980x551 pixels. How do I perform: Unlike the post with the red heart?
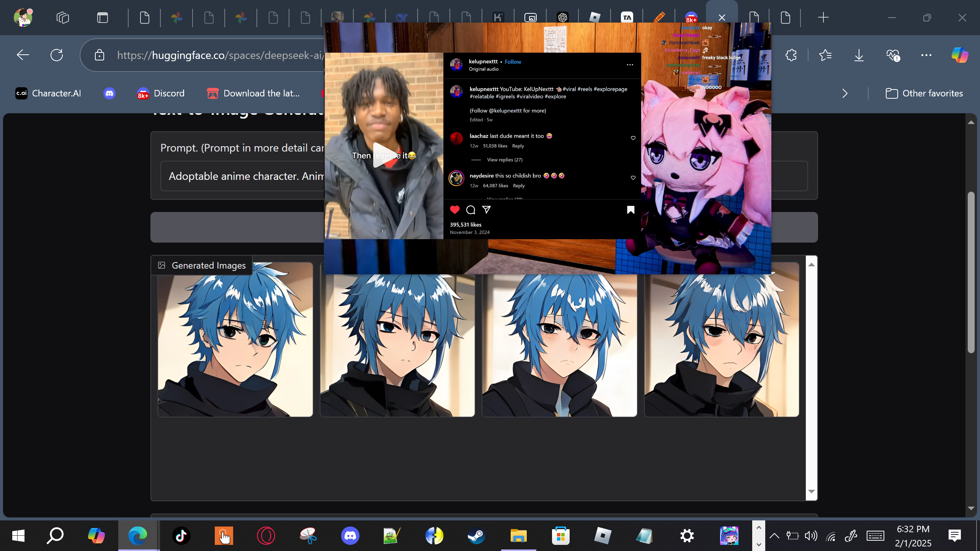tap(454, 210)
